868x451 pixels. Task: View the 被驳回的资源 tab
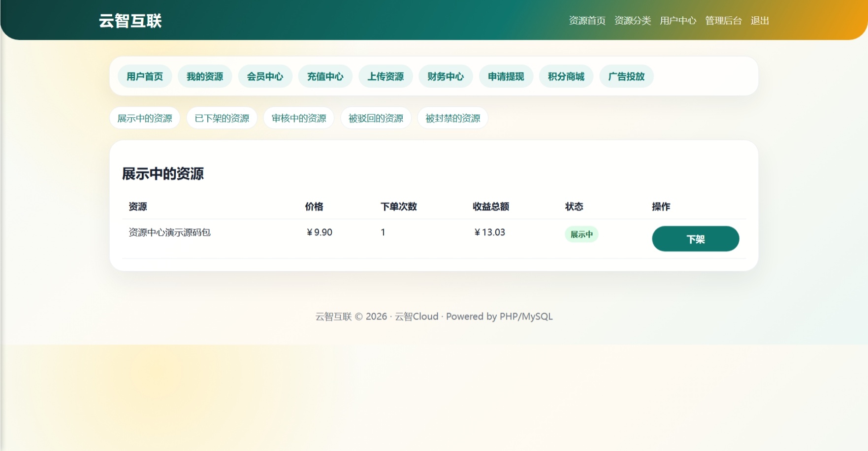tap(376, 118)
